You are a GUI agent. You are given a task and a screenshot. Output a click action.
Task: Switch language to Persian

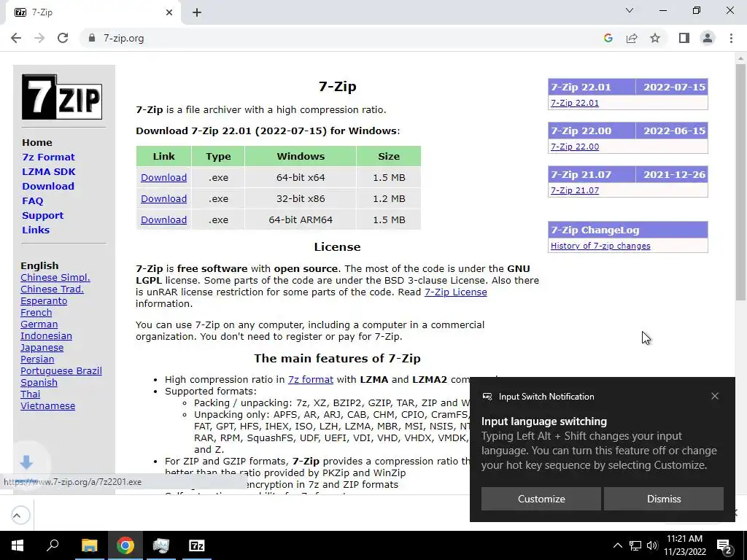37,359
